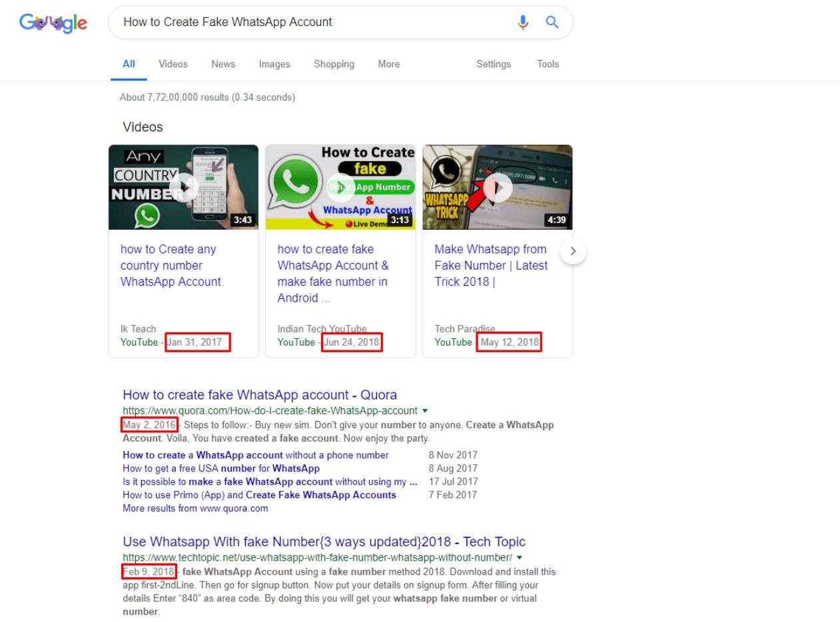Open 'how to Create any country number' video link

coord(171,266)
